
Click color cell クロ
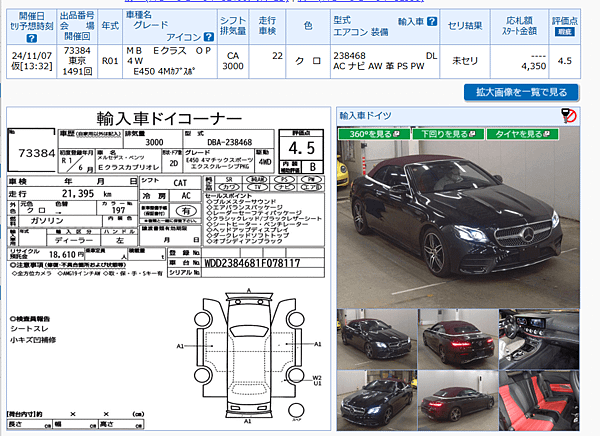[x=308, y=61]
